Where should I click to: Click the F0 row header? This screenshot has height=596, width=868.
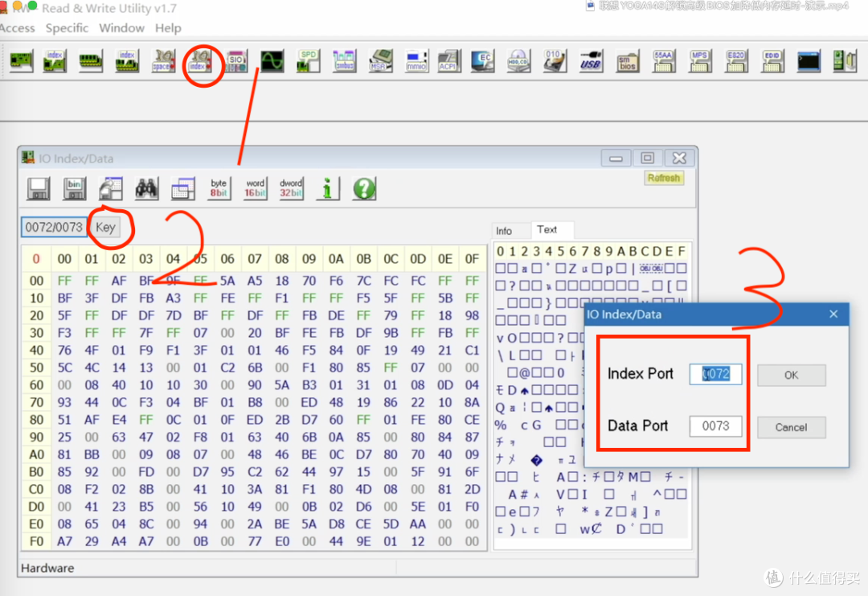point(36,541)
